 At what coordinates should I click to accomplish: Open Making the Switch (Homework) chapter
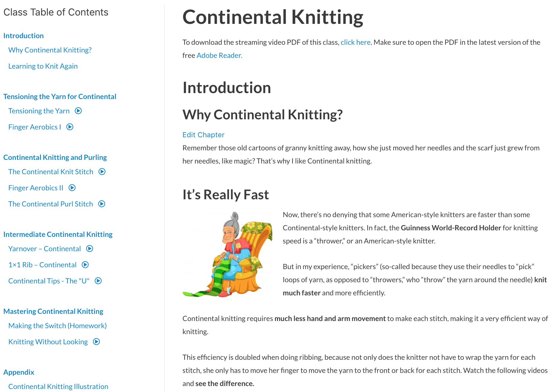coord(57,326)
